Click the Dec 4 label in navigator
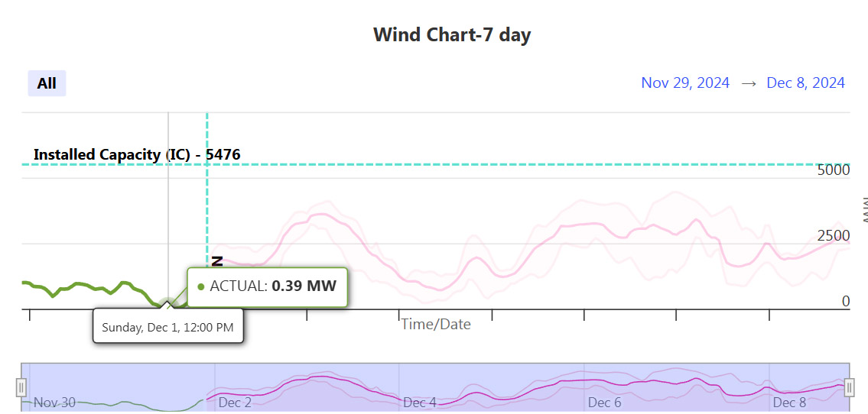The height and width of the screenshot is (414, 868). [420, 403]
